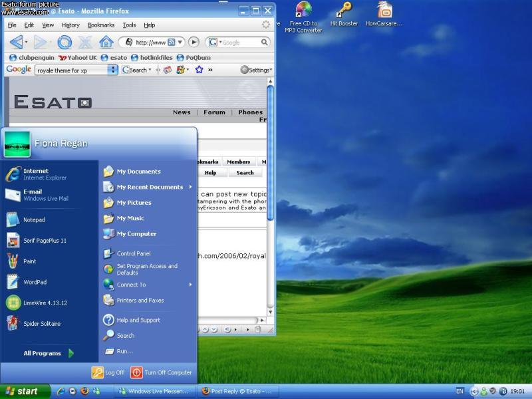Click Members tab on Esato forum
The height and width of the screenshot is (399, 532).
tap(238, 162)
